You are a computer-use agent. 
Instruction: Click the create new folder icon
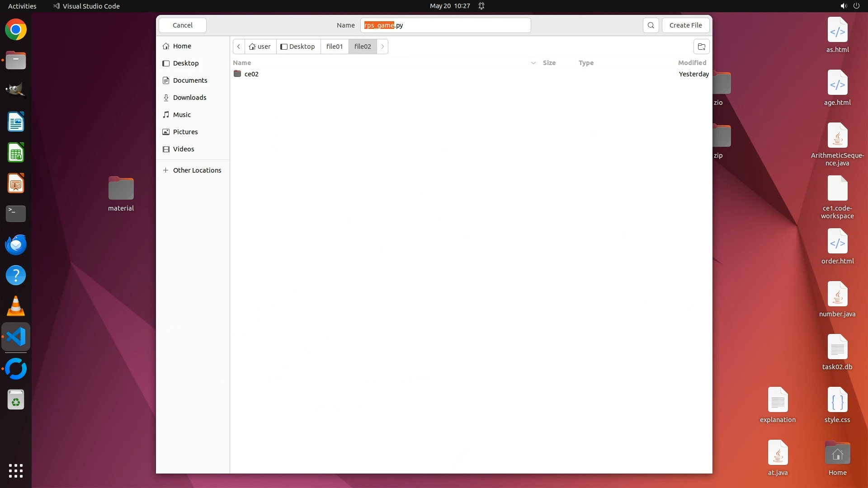pyautogui.click(x=701, y=47)
